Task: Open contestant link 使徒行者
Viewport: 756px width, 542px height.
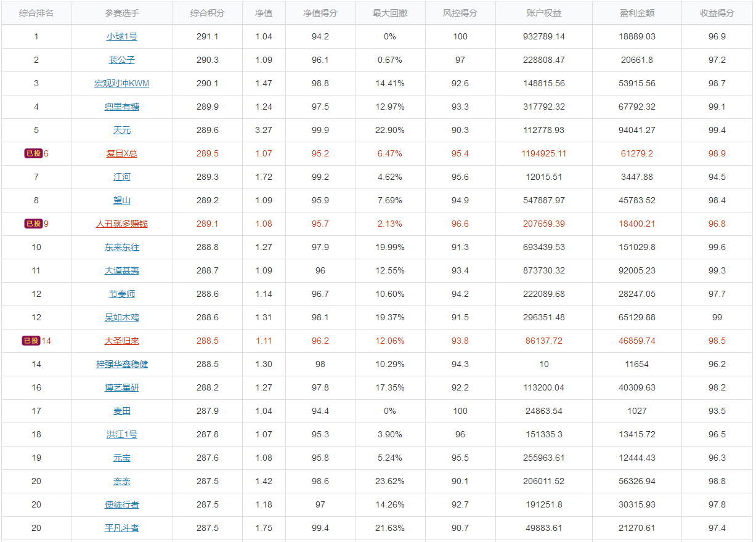Action: 121,504
